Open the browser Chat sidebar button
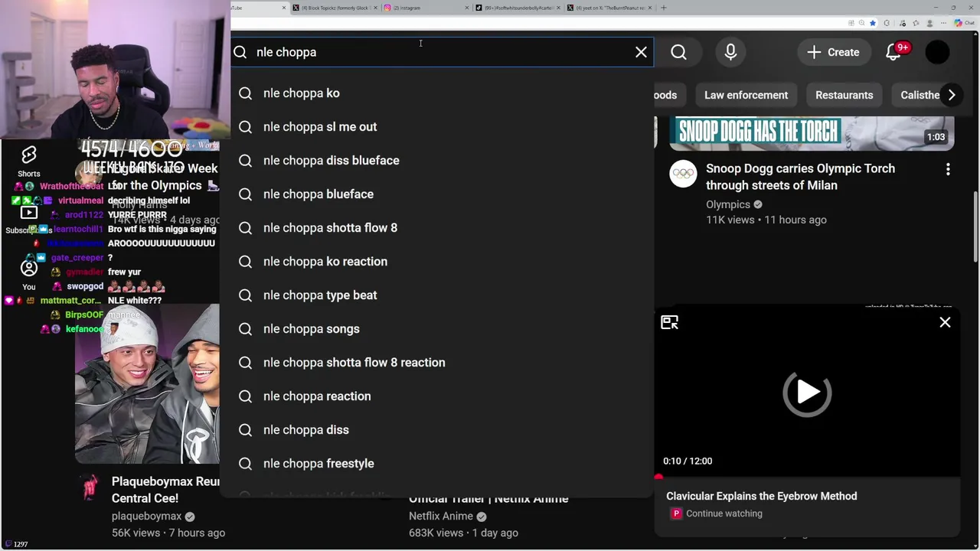980x551 pixels. (965, 23)
